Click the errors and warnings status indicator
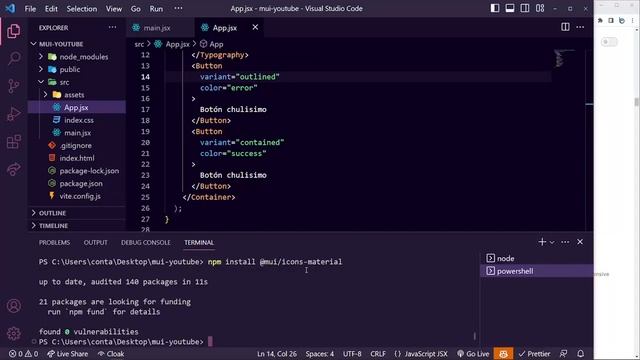Image resolution: width=640 pixels, height=360 pixels. point(23,354)
